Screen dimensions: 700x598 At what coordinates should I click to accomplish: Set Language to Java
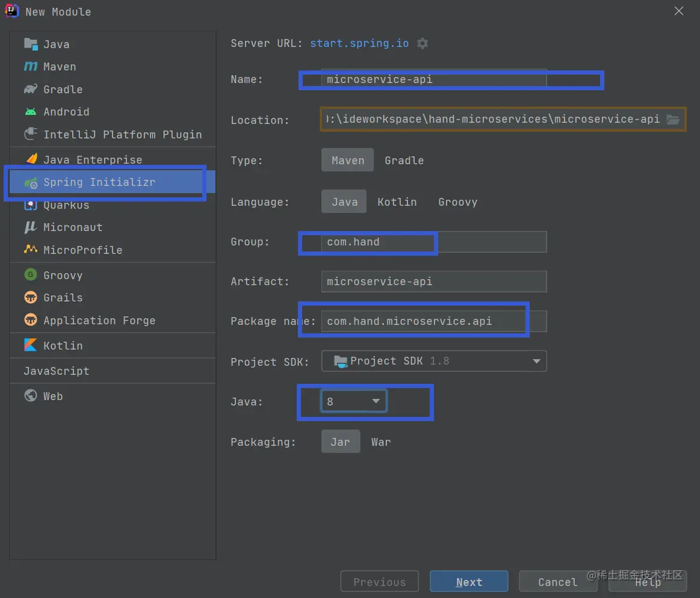click(344, 202)
